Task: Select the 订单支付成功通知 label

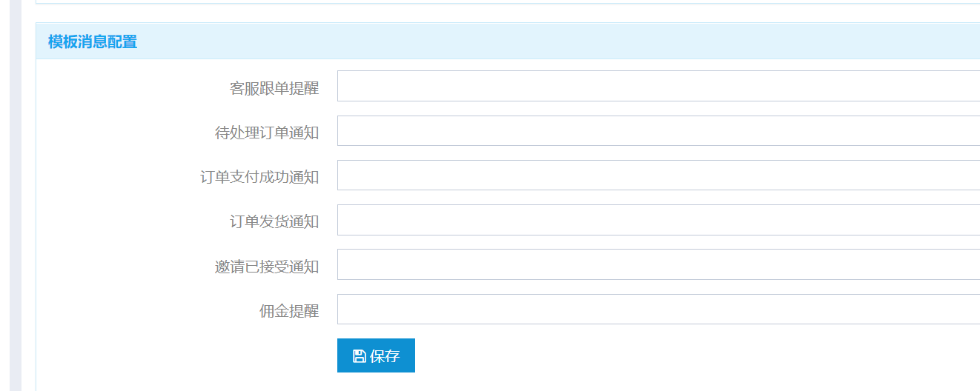Action: pyautogui.click(x=259, y=177)
